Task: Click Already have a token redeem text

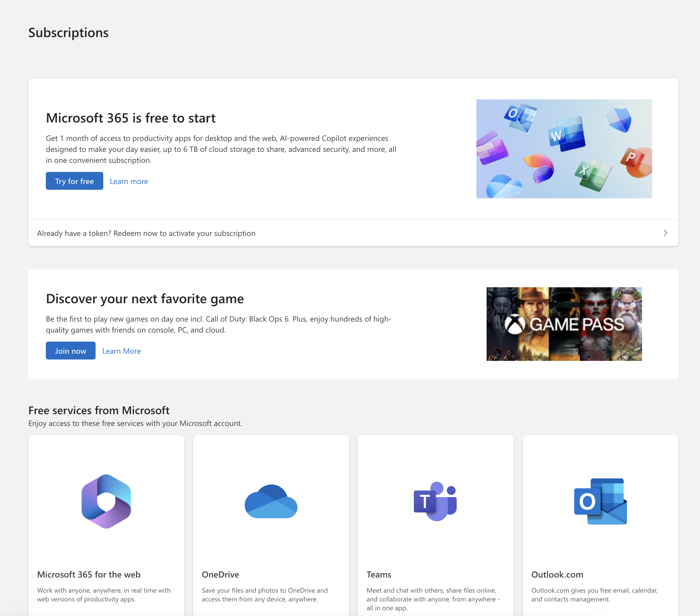Action: tap(146, 233)
